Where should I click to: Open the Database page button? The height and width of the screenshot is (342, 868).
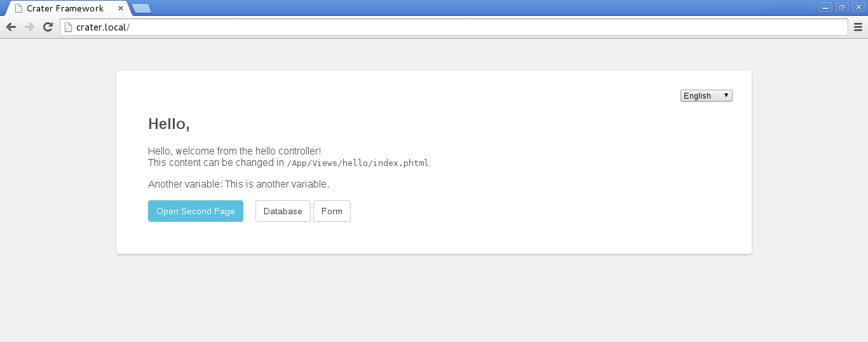coord(283,211)
